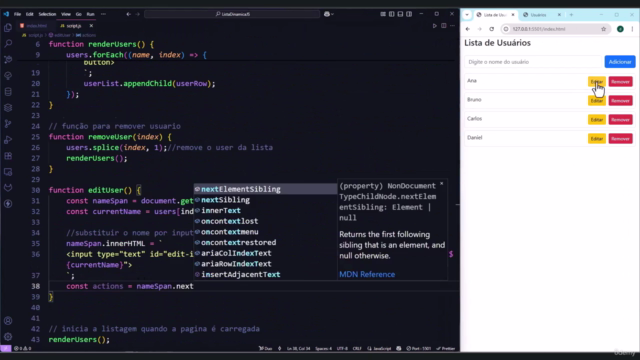Image resolution: width=640 pixels, height=360 pixels.
Task: Click the Adicionar button
Action: pos(620,62)
